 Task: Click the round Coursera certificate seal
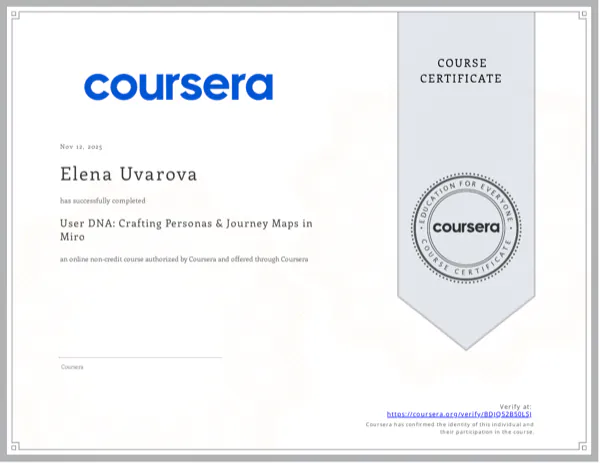point(466,228)
